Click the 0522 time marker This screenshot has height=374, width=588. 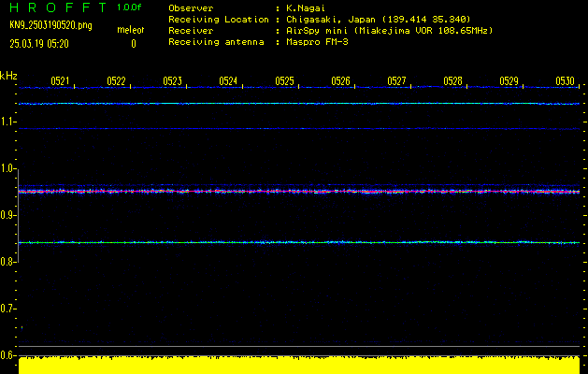(x=116, y=81)
